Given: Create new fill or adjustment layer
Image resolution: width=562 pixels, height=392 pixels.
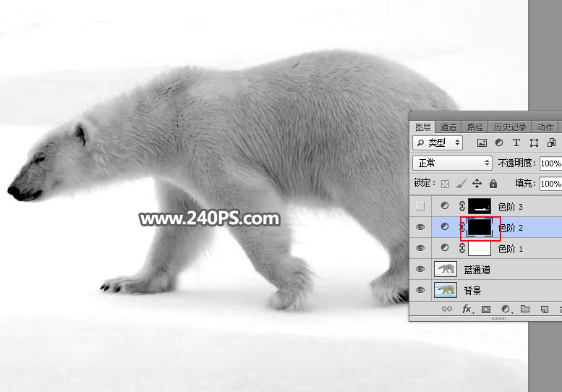Looking at the screenshot, I should coord(506,309).
